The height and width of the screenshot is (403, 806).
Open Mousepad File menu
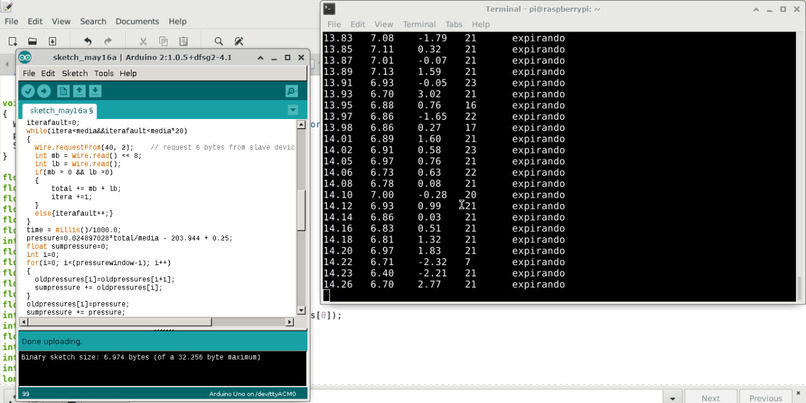pyautogui.click(x=11, y=22)
